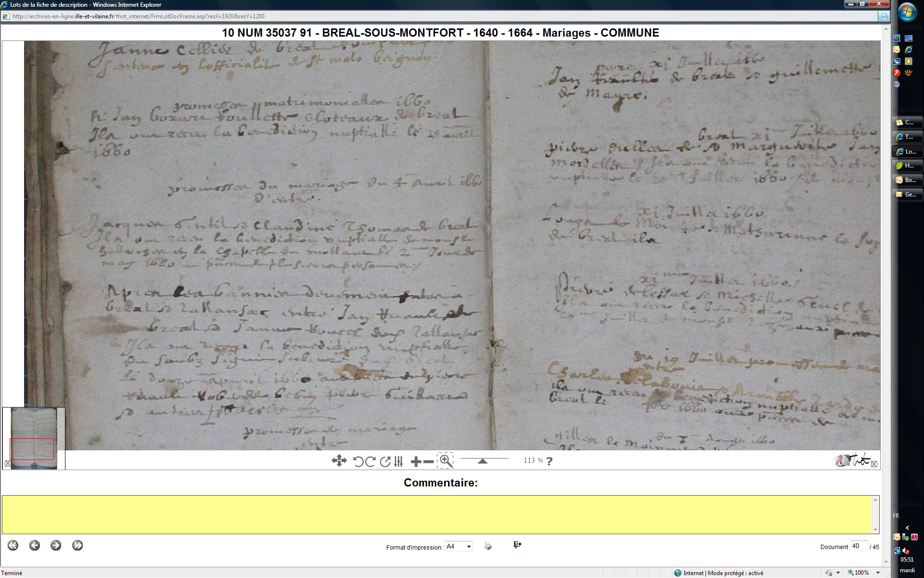Screen dimensions: 924x578
Task: Rotate image counterclockwise
Action: (x=358, y=461)
